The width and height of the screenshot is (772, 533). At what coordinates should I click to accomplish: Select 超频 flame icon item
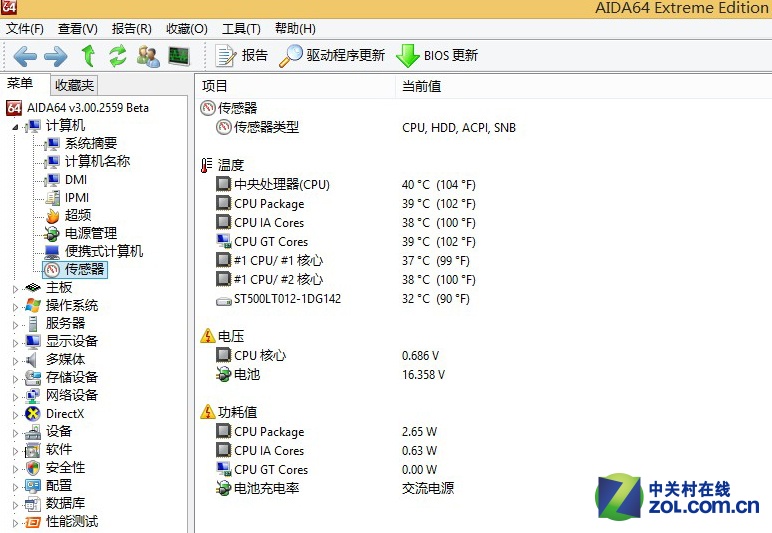coord(53,216)
